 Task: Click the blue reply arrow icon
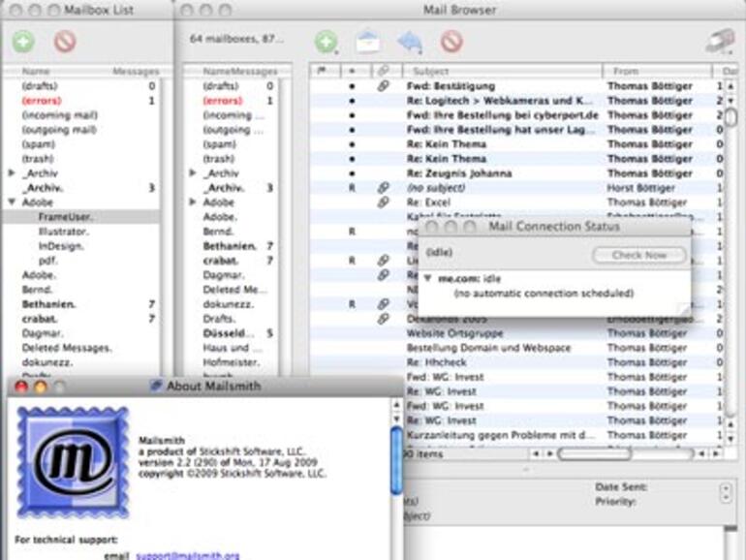click(x=410, y=42)
